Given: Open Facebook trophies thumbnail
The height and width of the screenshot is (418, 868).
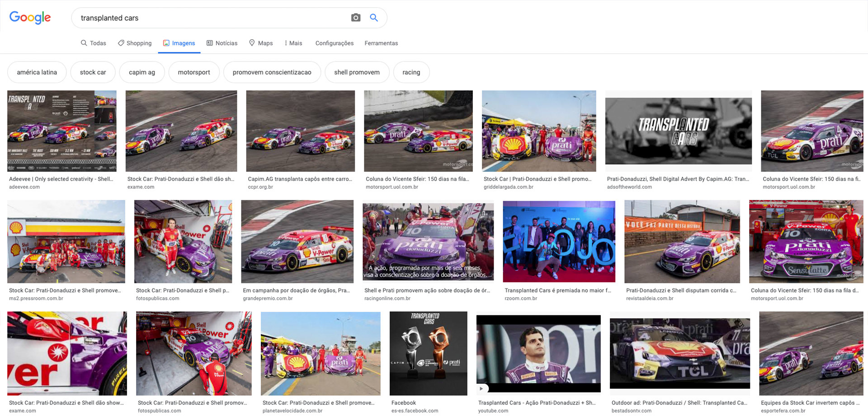Looking at the screenshot, I should [x=429, y=353].
